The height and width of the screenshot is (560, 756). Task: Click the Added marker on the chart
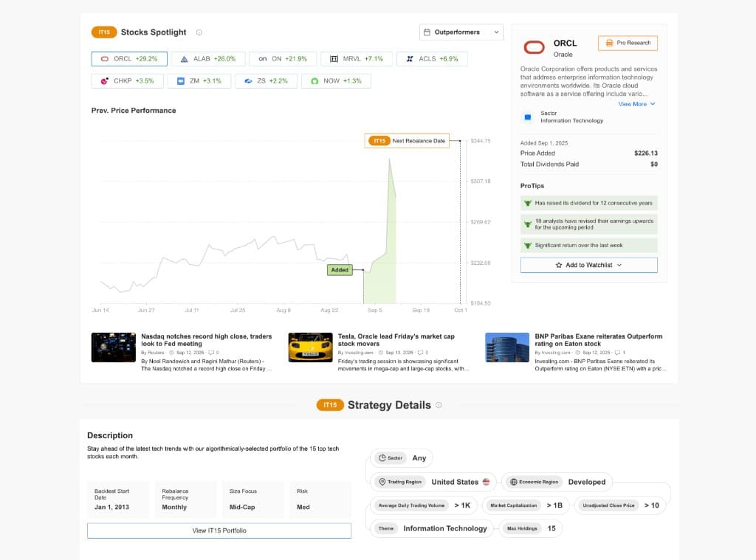pos(340,270)
